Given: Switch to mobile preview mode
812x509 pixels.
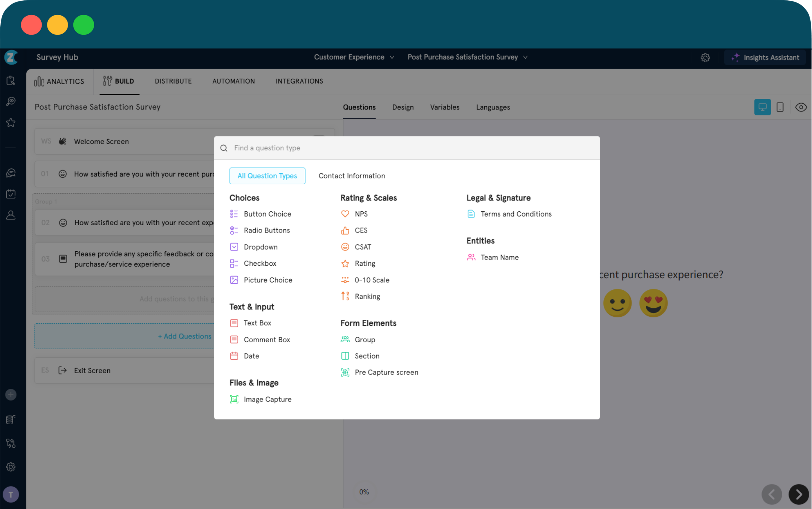Looking at the screenshot, I should [x=780, y=107].
